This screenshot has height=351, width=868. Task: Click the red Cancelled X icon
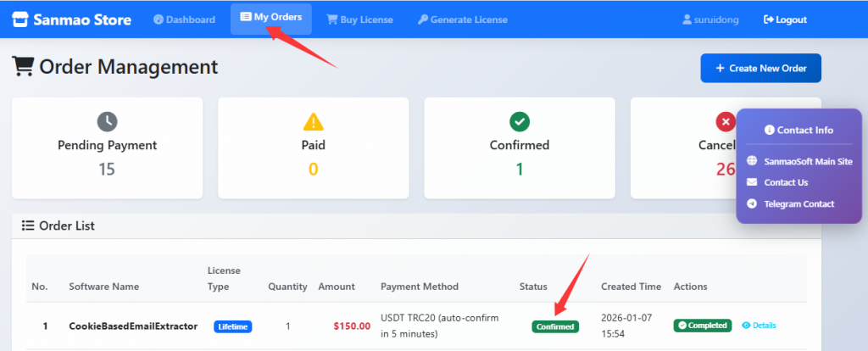726,121
